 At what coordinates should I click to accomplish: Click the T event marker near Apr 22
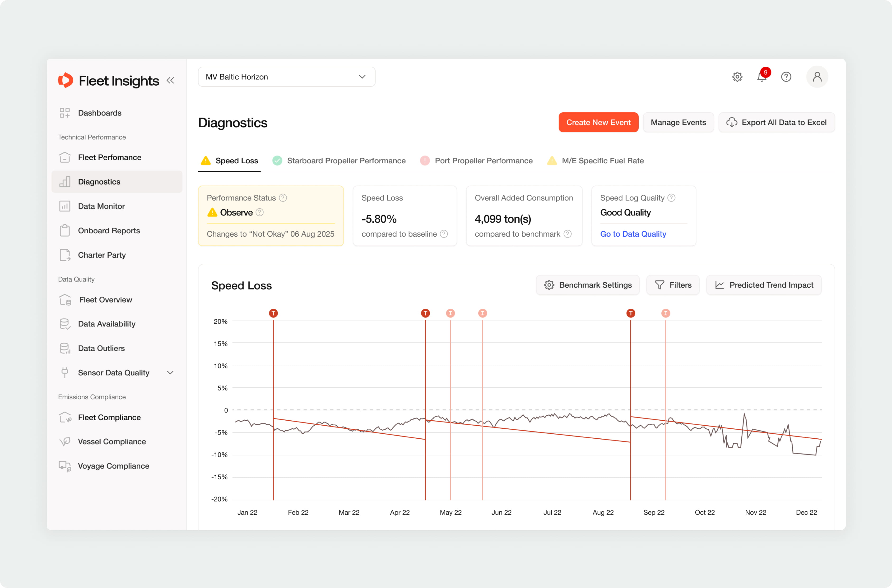coord(425,313)
